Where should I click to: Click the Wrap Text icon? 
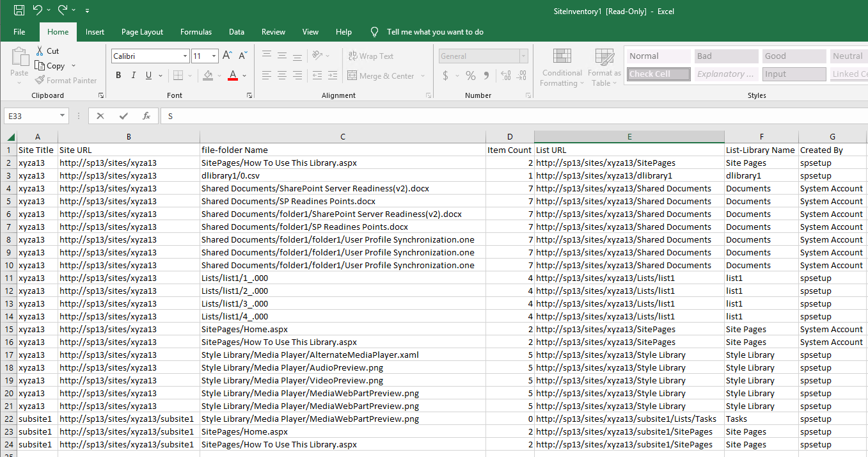coord(352,56)
